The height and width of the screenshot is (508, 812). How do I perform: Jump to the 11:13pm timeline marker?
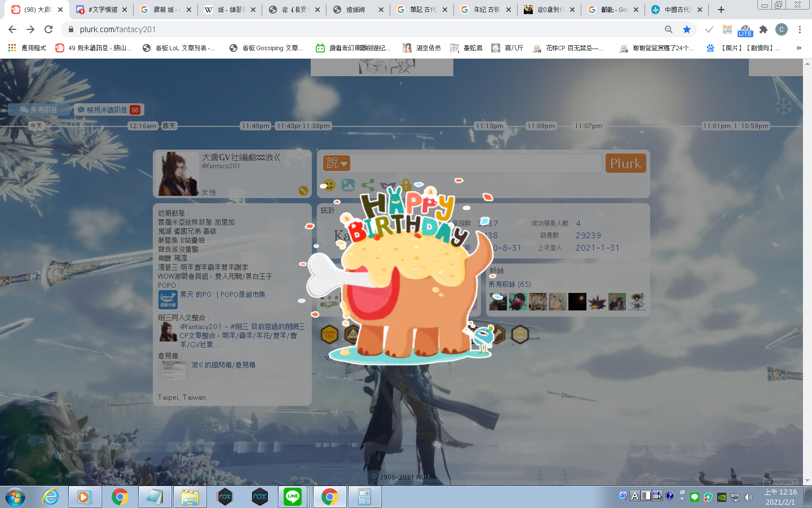pos(489,126)
